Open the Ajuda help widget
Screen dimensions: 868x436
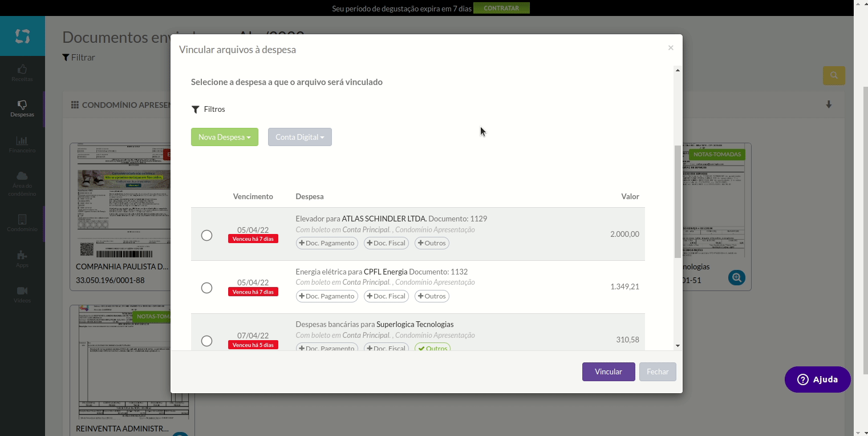point(817,380)
